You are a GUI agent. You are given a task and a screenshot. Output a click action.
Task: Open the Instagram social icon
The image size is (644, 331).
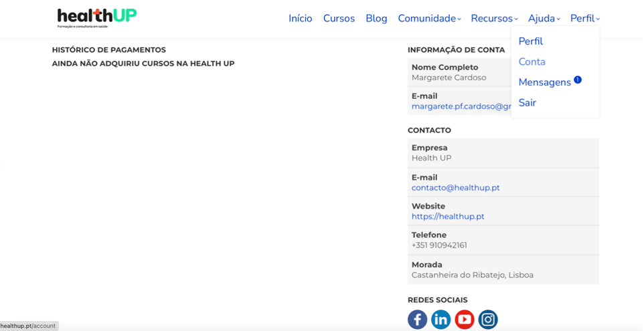pyautogui.click(x=488, y=320)
